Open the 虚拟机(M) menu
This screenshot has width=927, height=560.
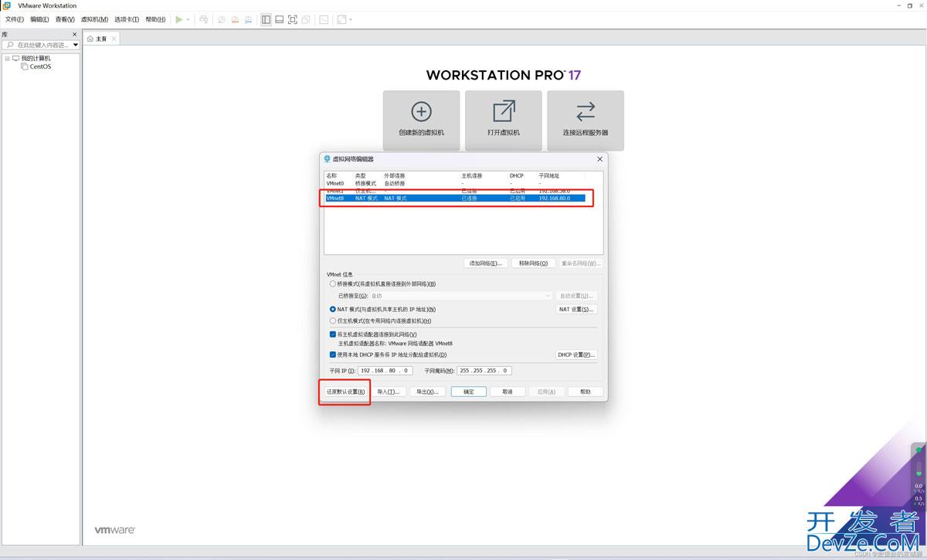[94, 19]
